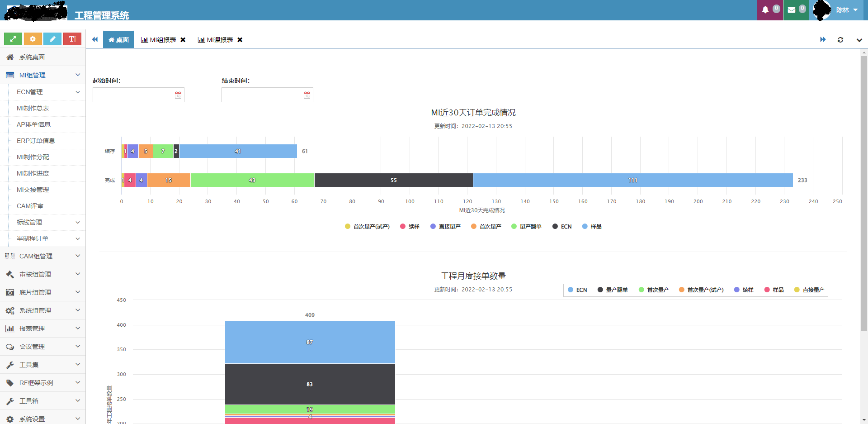Open the orange settings gear tool

33,39
